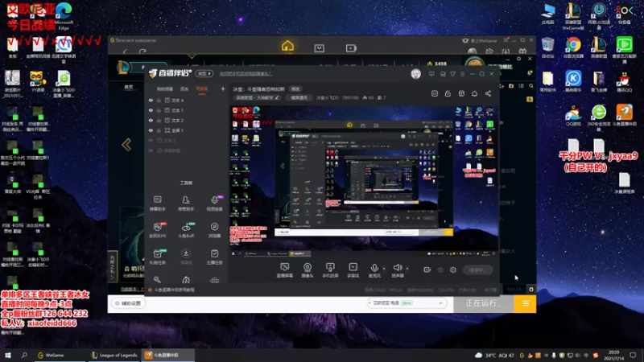
Task: Toggle lock on 文本 2 layer
Action: tap(159, 120)
